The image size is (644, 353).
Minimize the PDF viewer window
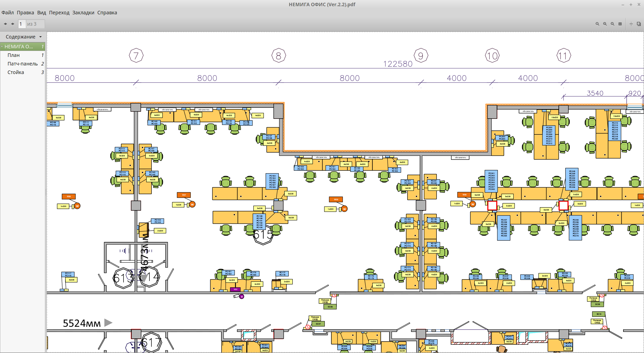pos(623,5)
